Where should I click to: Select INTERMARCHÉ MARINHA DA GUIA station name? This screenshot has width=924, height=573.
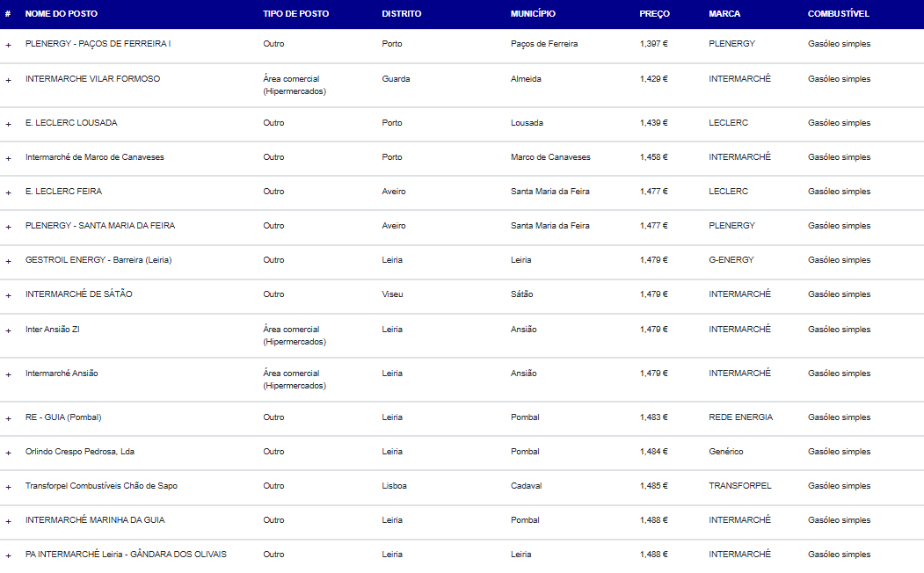pos(95,520)
